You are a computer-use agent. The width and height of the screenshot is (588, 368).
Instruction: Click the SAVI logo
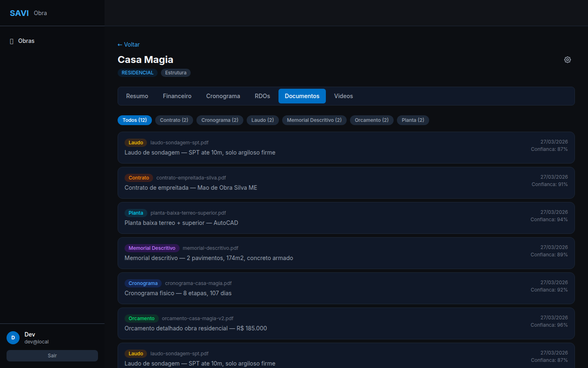point(19,13)
